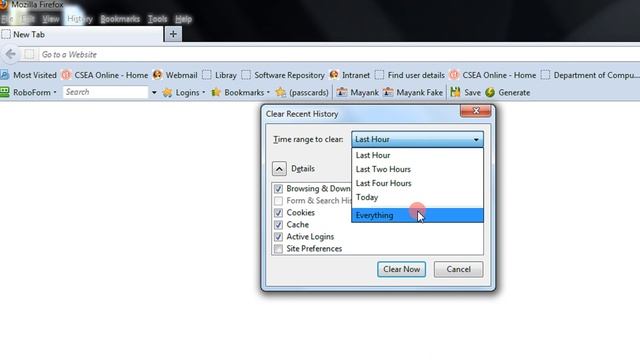The image size is (640, 360).
Task: Expand the RoboForm search dropdown arrow
Action: [154, 93]
